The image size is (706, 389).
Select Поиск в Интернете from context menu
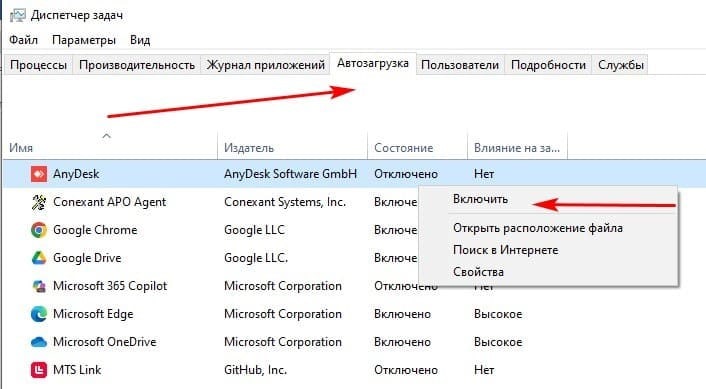pyautogui.click(x=505, y=250)
